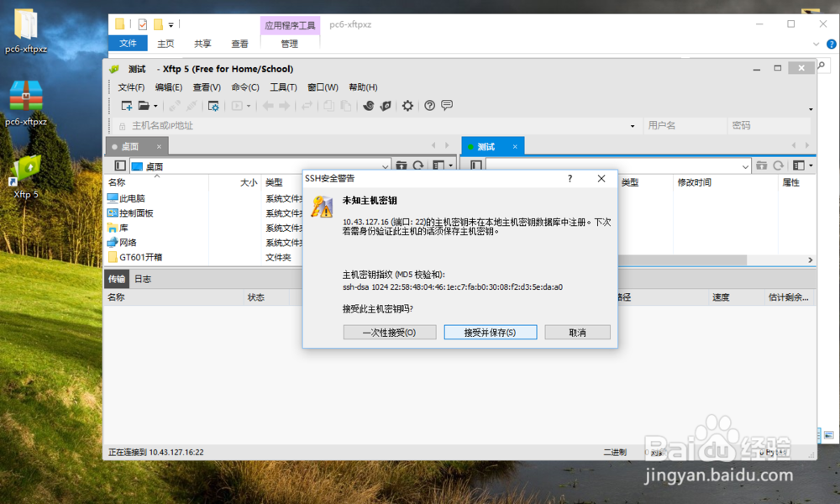The height and width of the screenshot is (504, 840).
Task: Click remote pane horizontal scrollbar right arrow
Action: tap(810, 260)
